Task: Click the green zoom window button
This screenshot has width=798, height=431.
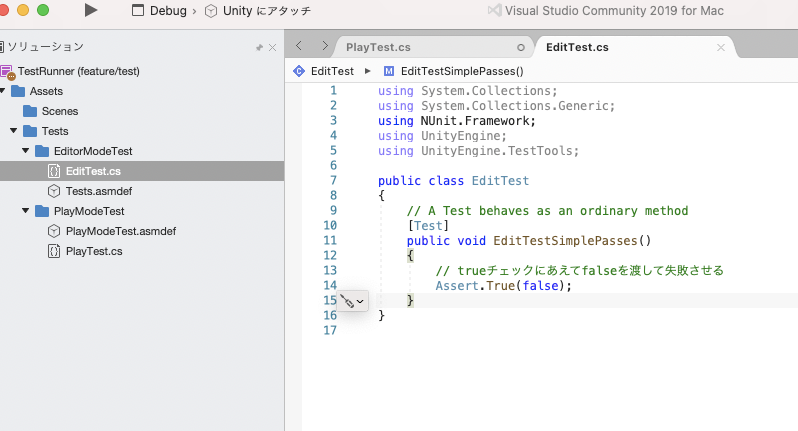Action: coord(43,10)
